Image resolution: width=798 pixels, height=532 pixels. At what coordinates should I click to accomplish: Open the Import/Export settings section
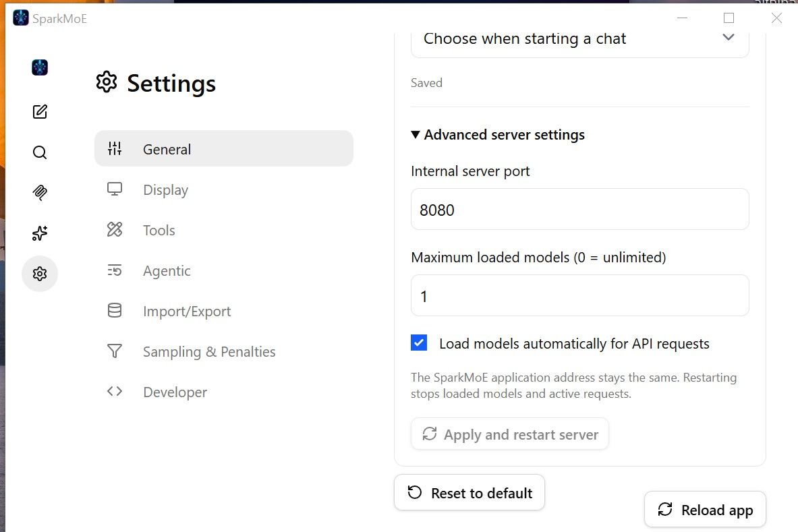point(224,311)
